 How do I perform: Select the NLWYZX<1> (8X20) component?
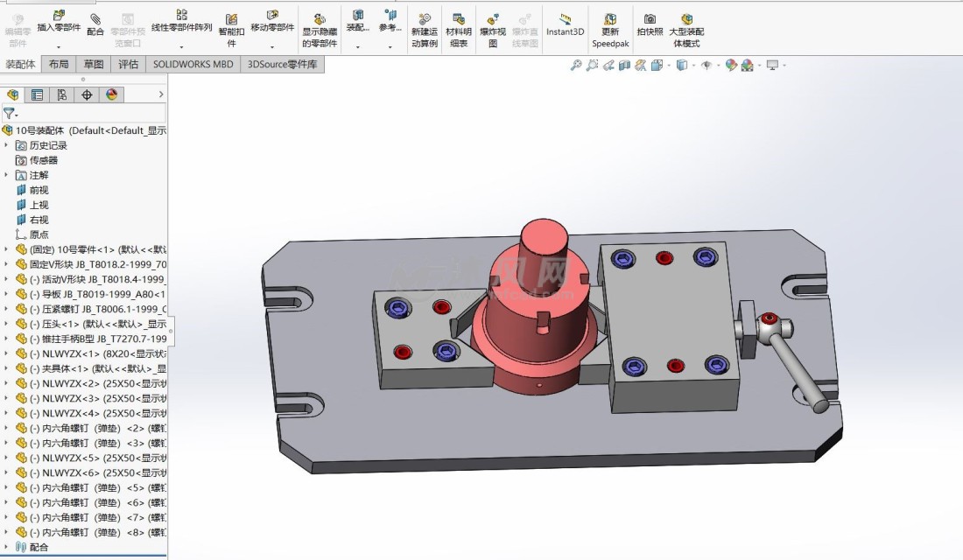[x=91, y=353]
